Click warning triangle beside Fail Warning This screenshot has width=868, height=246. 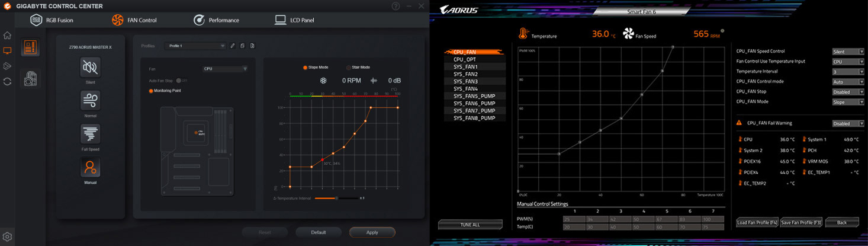pos(739,123)
